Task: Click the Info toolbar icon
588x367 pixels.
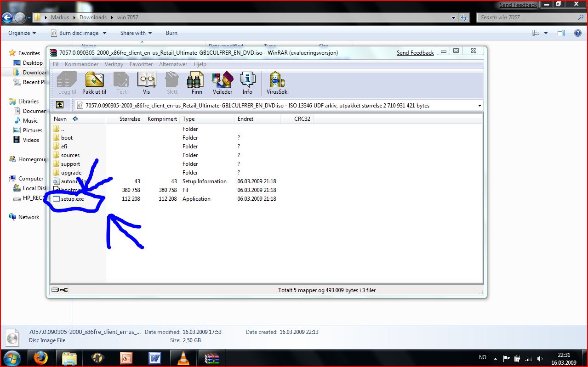Action: tap(247, 83)
